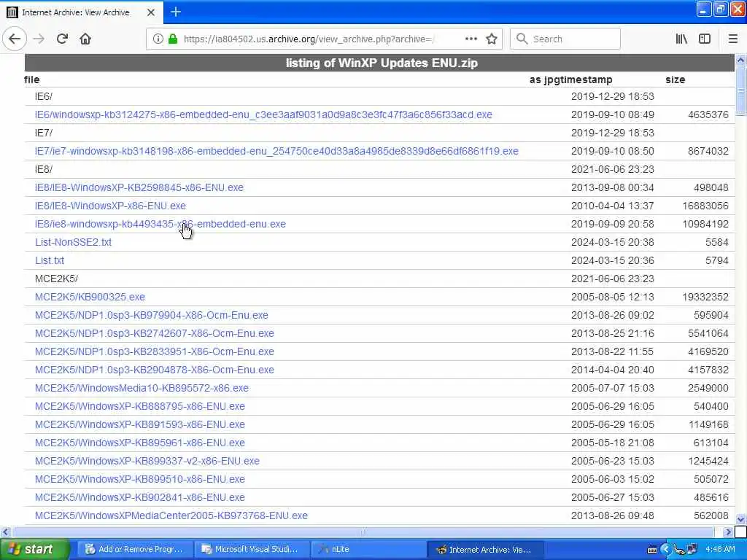
Task: Open the IE7 ie7-windowsxp-kb3148198 exe link
Action: click(x=276, y=151)
